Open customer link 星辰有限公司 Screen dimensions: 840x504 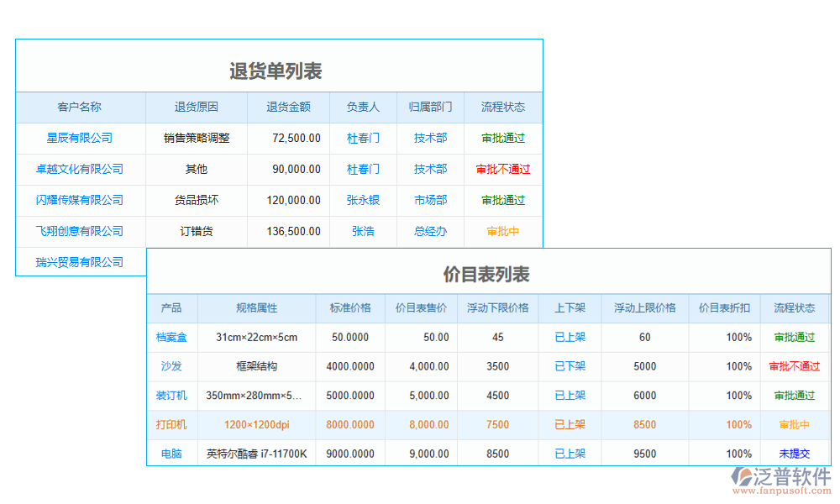(80, 138)
